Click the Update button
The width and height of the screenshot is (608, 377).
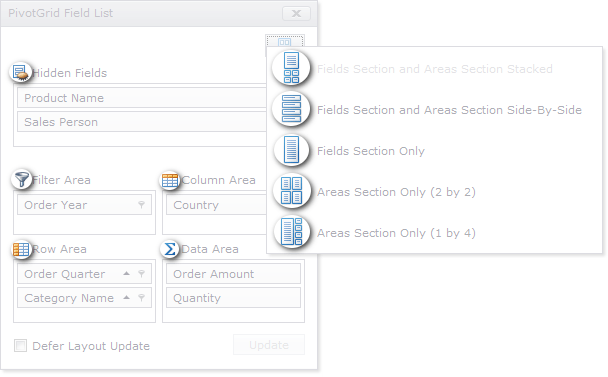pos(269,344)
